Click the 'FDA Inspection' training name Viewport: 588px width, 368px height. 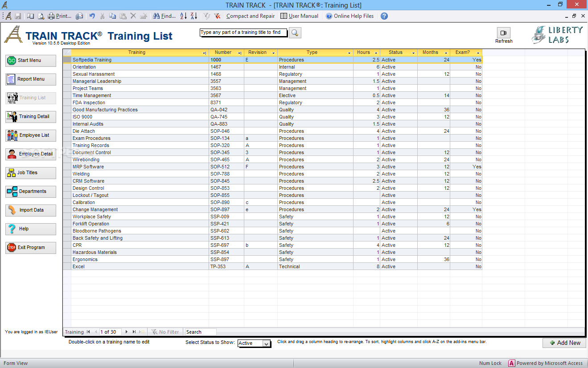click(88, 102)
